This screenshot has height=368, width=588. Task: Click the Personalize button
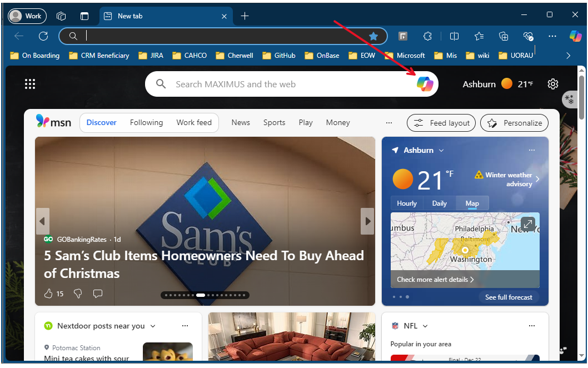pos(514,123)
